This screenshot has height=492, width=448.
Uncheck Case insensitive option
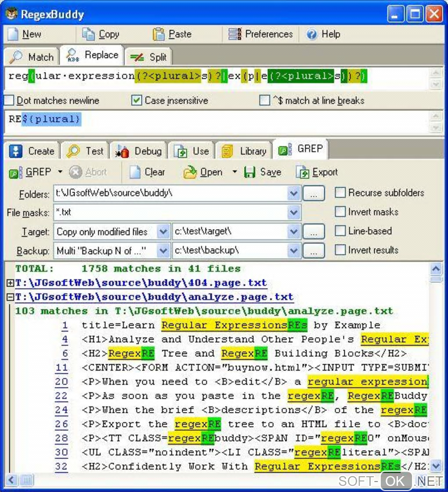click(x=137, y=101)
